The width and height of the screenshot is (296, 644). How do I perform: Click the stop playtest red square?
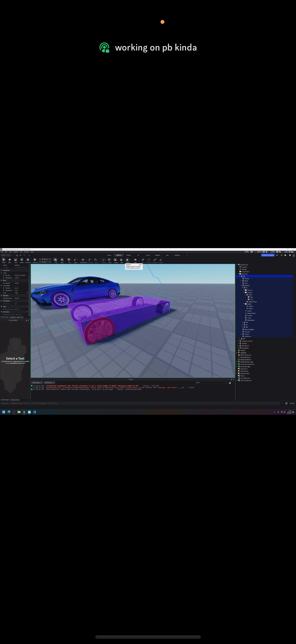tap(20, 255)
